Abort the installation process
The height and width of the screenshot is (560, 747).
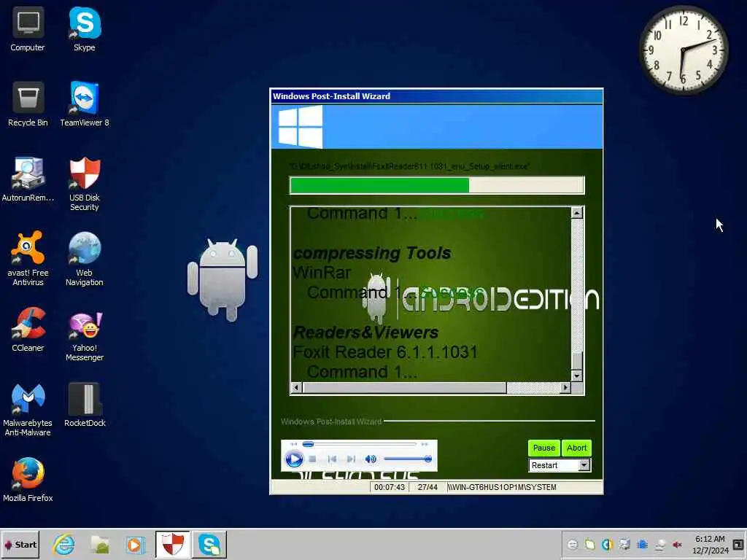click(576, 448)
